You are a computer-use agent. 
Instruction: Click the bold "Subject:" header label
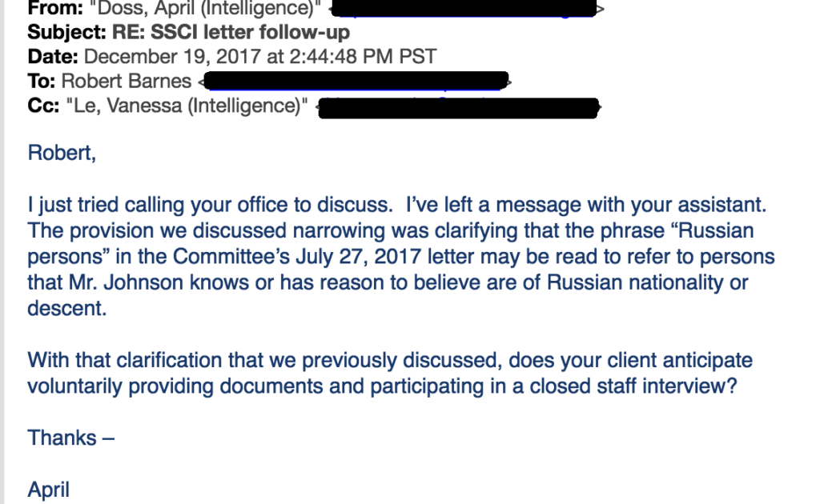click(66, 32)
